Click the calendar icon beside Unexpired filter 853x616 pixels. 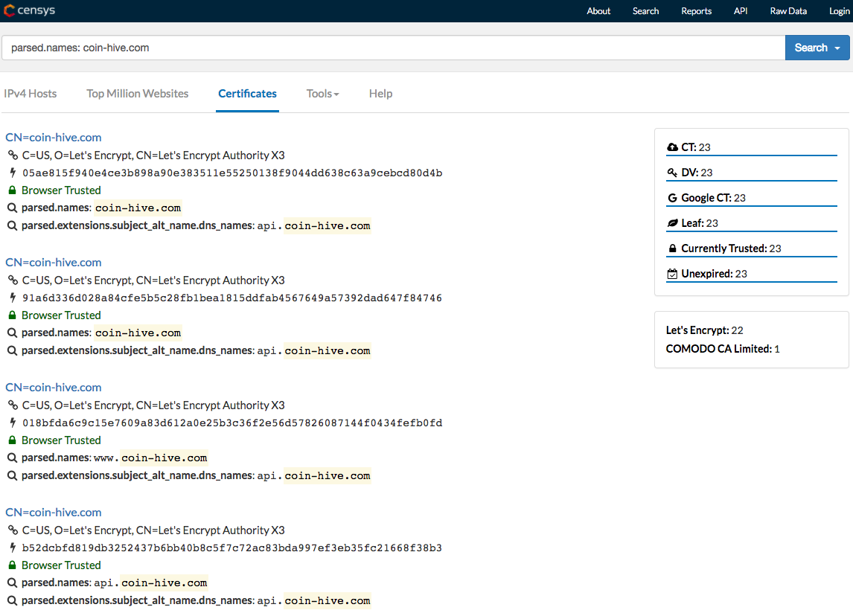(x=673, y=274)
